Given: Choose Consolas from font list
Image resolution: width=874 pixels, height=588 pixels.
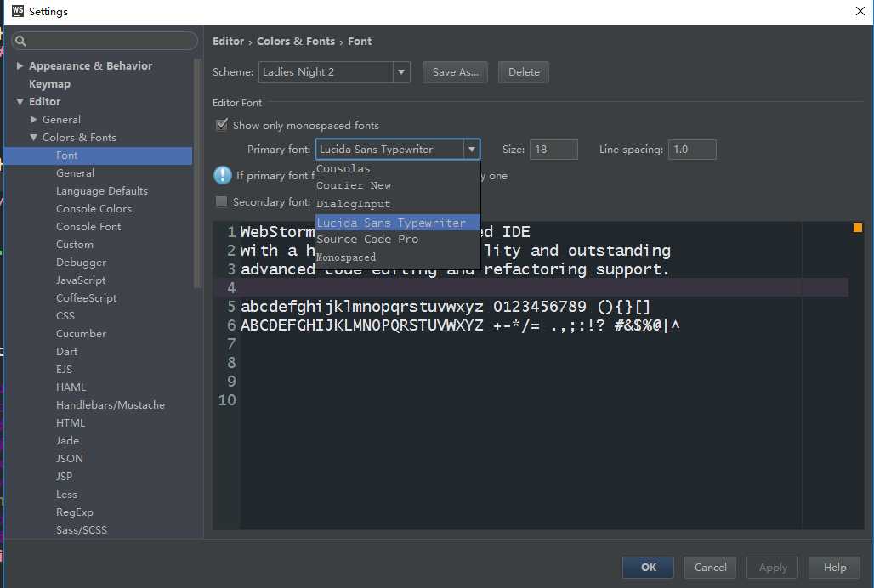Looking at the screenshot, I should click(x=397, y=169).
